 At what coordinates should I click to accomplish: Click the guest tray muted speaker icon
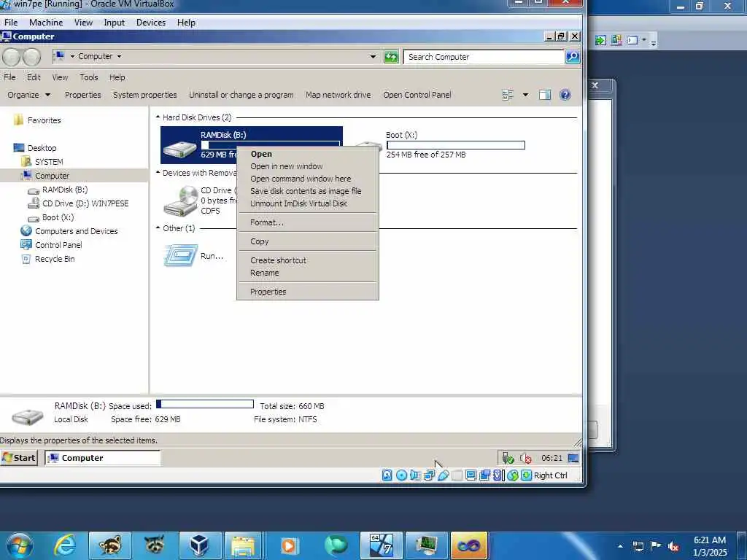click(x=525, y=458)
